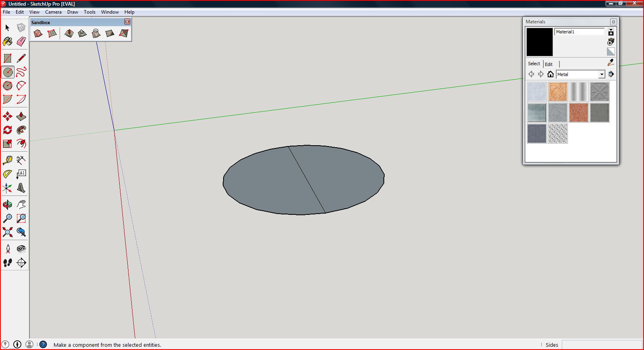The image size is (644, 350).
Task: Go to the Previous camera view
Action: coord(21,232)
